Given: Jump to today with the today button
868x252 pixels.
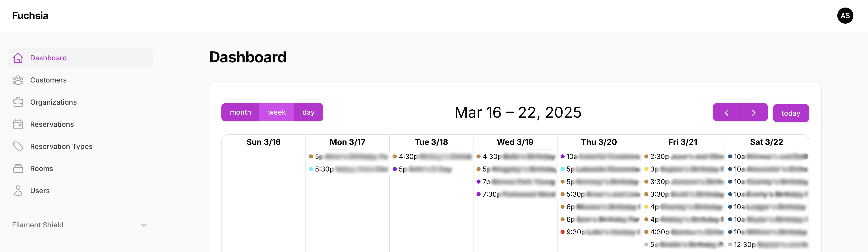Looking at the screenshot, I should click(791, 113).
